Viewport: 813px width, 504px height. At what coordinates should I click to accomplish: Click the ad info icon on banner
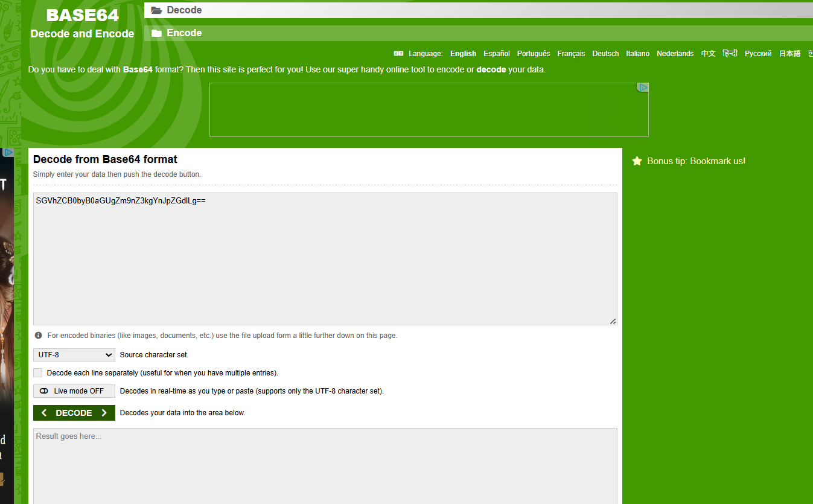point(643,88)
